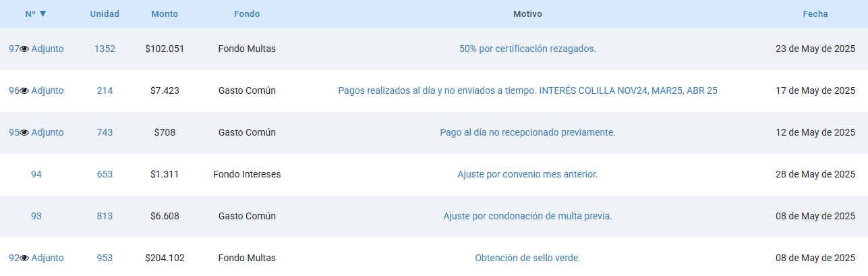The height and width of the screenshot is (276, 868).
Task: Open '50% por certificación rezagados' motive link
Action: pos(527,49)
